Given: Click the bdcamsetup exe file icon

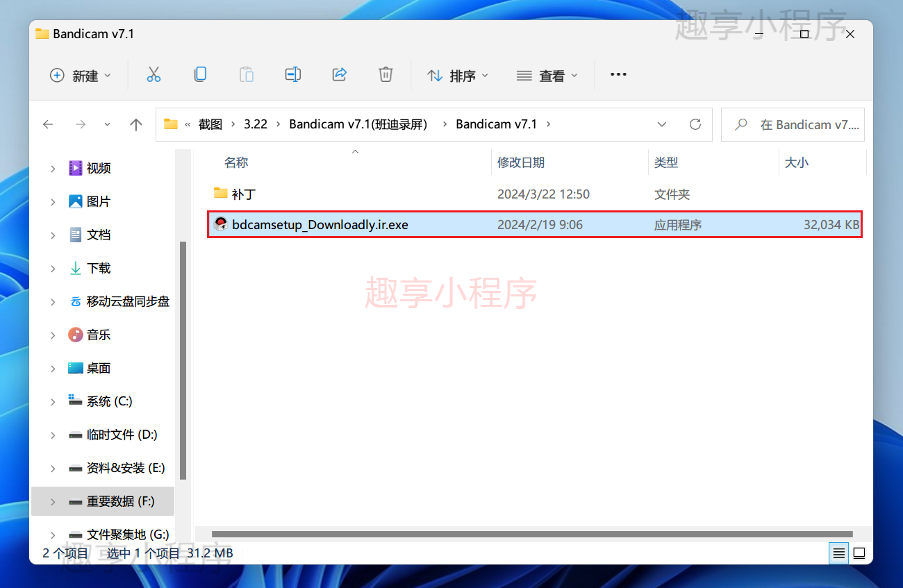Looking at the screenshot, I should coord(221,224).
